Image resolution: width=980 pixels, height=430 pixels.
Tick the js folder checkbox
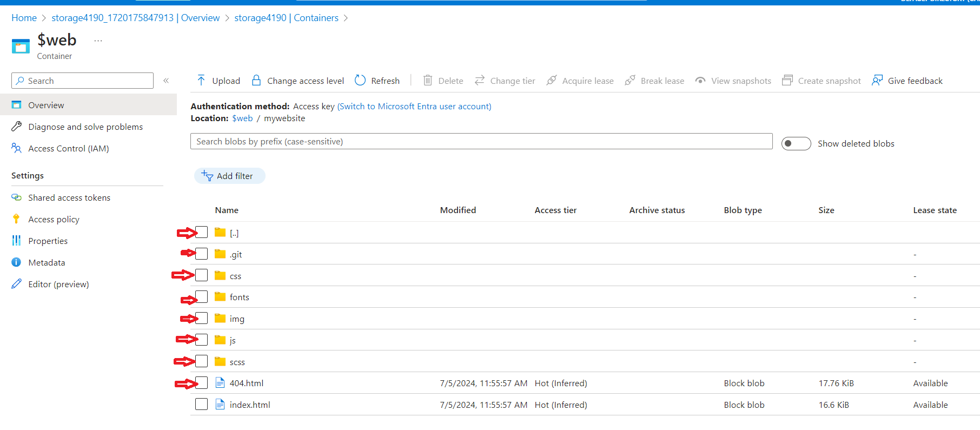point(202,340)
